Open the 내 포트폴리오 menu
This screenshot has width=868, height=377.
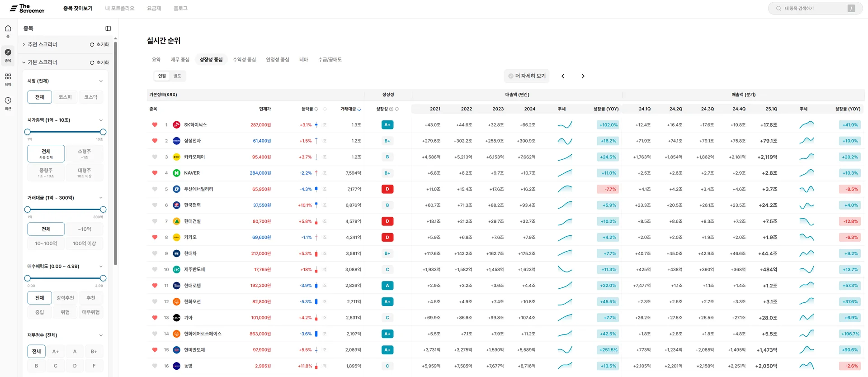(119, 8)
